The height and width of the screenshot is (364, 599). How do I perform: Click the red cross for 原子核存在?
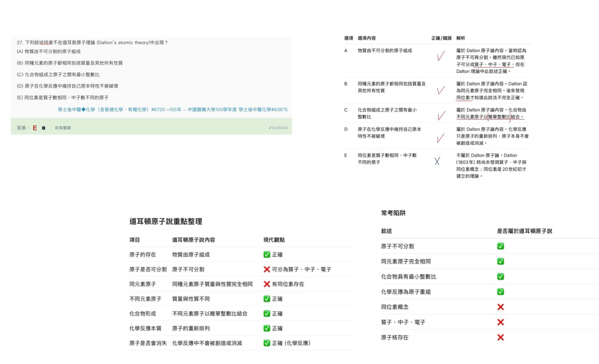point(501,338)
